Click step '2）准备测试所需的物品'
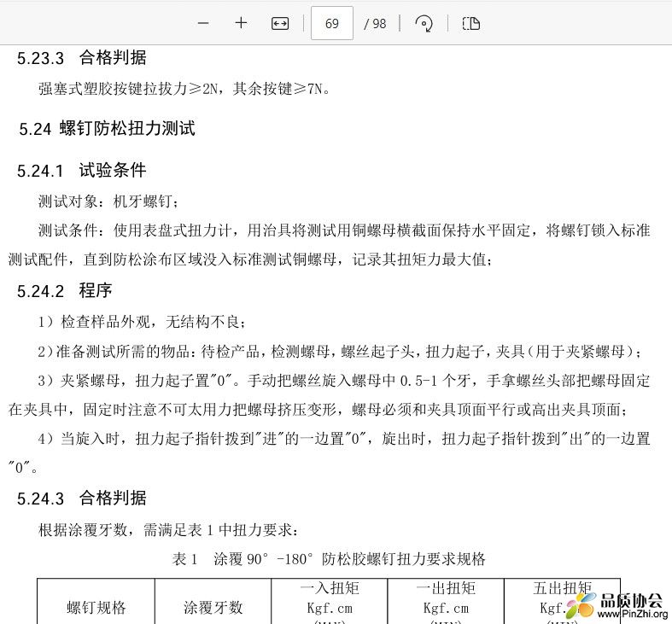The width and height of the screenshot is (672, 624). [340, 352]
